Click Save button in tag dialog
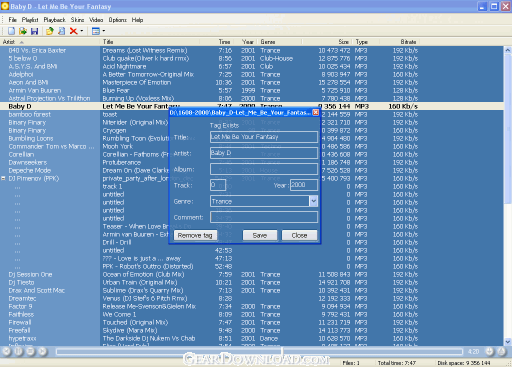The width and height of the screenshot is (512, 367). click(260, 235)
